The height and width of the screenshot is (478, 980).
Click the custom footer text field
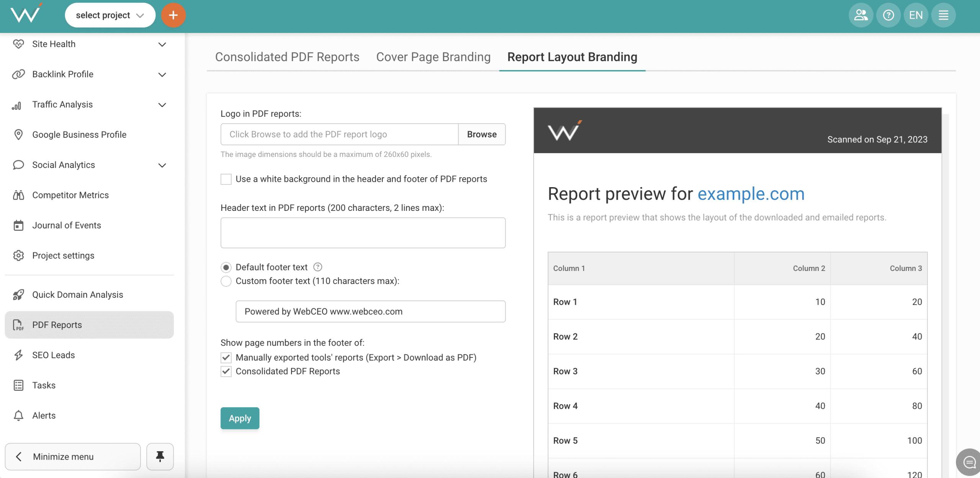[x=370, y=312]
